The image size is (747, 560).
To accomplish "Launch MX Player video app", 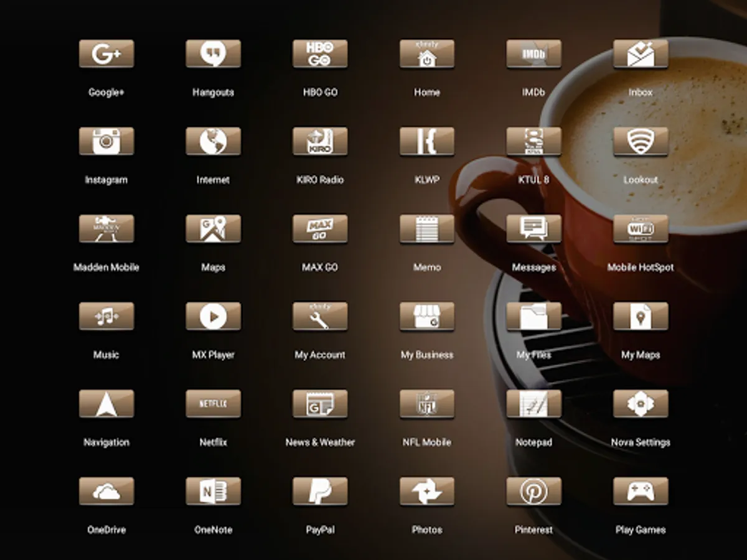I will click(x=213, y=317).
